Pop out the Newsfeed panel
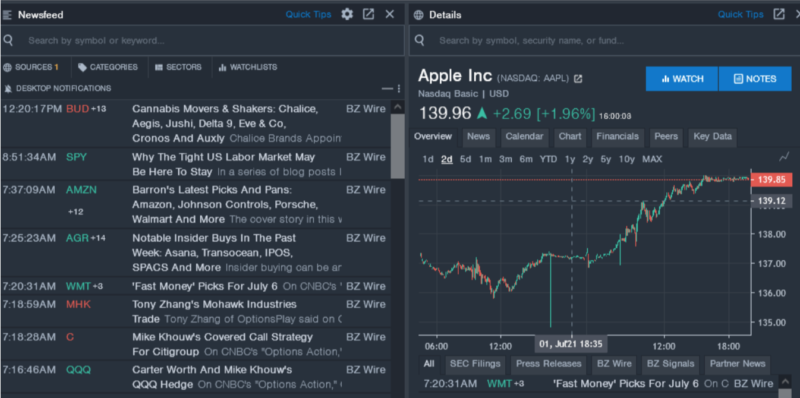The height and width of the screenshot is (398, 800). coord(368,14)
